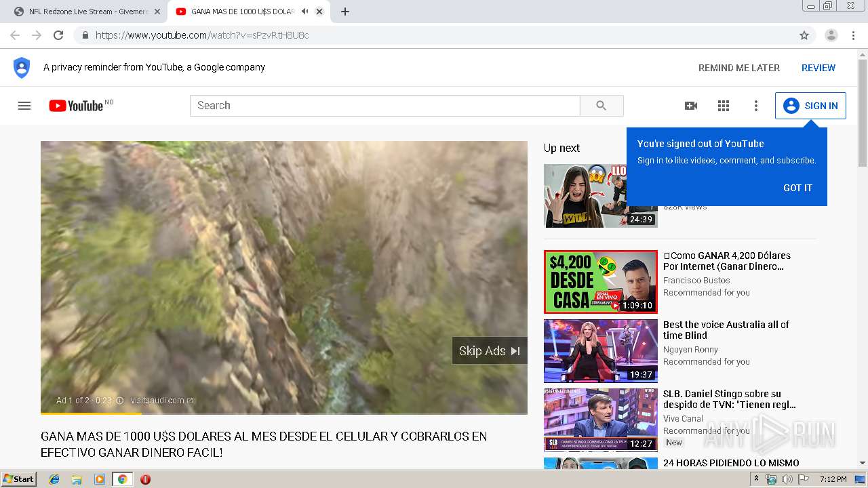
Task: Launch Internet Explorer from the taskbar
Action: click(54, 479)
